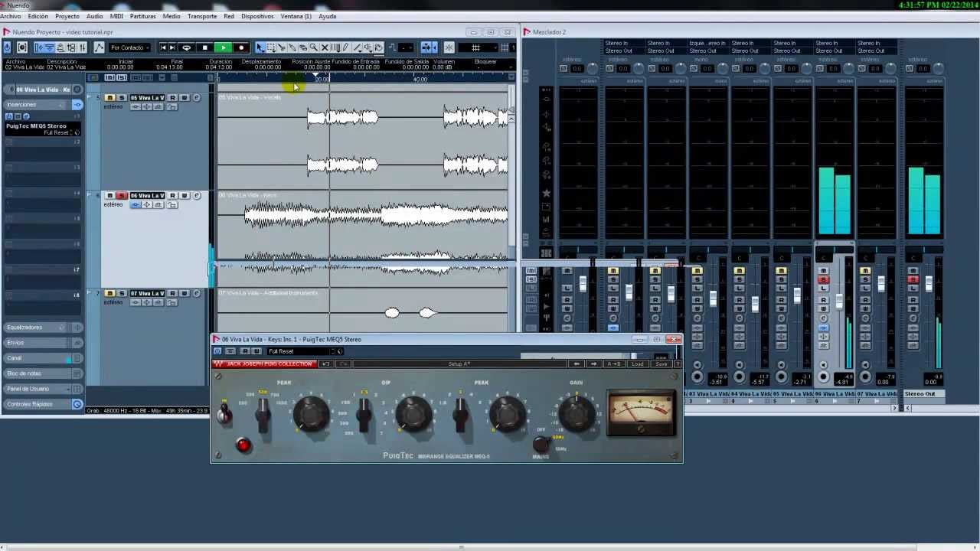Click the low Peak frequency lever
The image size is (980, 551).
coord(262,414)
